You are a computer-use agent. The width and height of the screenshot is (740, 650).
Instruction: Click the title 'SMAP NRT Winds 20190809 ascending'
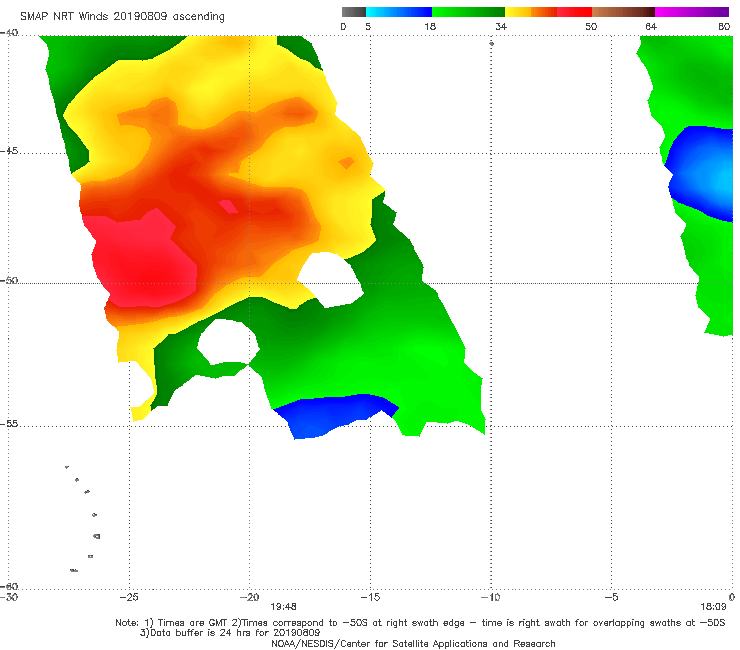tap(122, 17)
